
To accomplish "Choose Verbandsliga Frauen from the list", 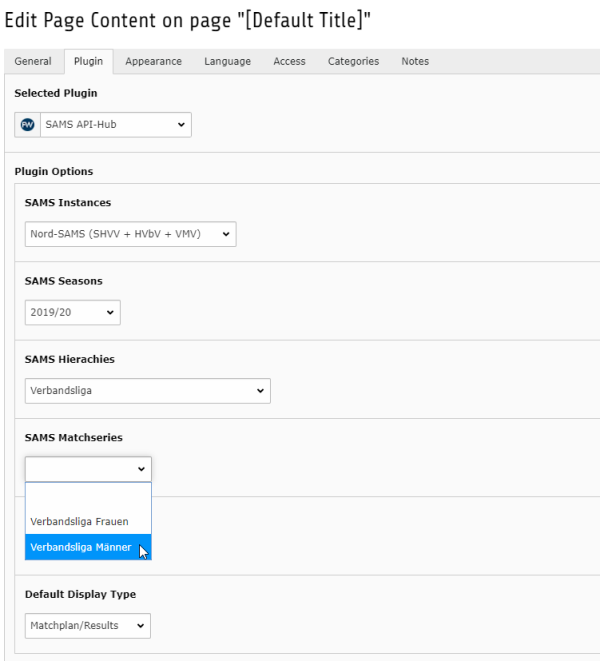I will [x=88, y=521].
